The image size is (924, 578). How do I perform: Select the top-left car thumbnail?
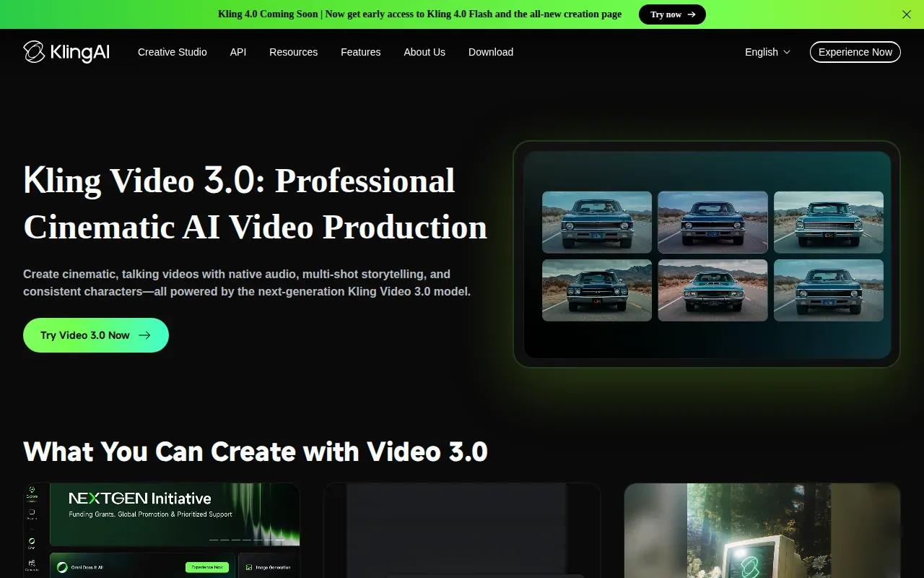(597, 223)
